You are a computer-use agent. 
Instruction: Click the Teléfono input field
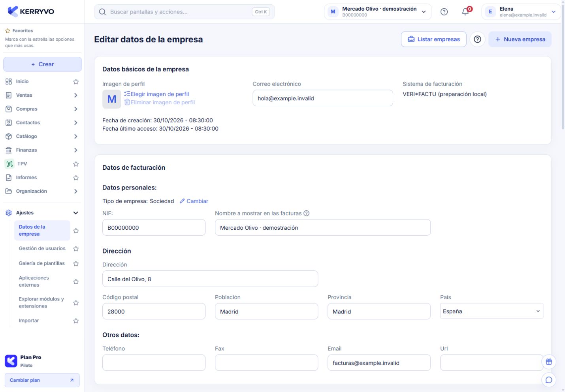pos(154,363)
